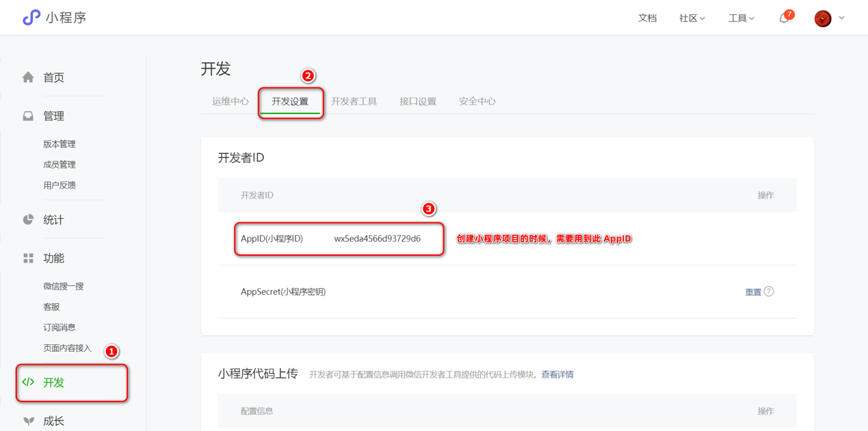868x431 pixels.
Task: Select 统计 in the sidebar
Action: tap(53, 220)
